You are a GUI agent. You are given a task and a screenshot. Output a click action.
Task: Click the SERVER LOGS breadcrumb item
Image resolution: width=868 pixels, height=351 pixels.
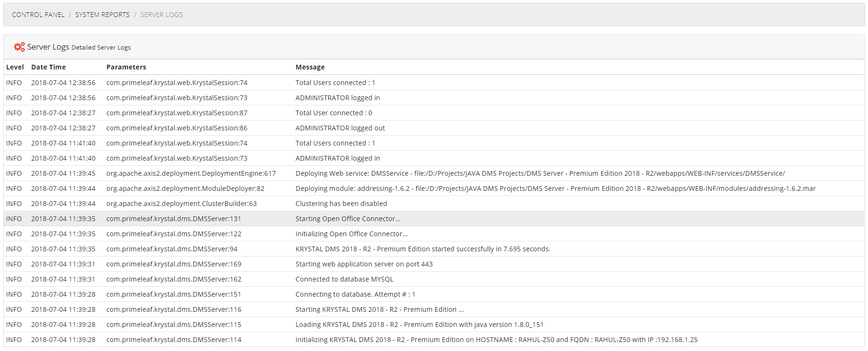click(161, 15)
